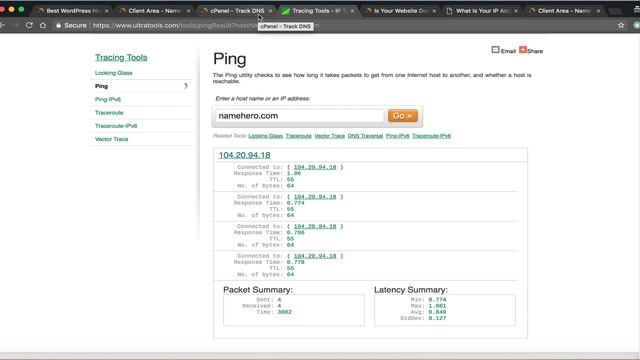
Task: Click the Share label text
Action: point(535,51)
